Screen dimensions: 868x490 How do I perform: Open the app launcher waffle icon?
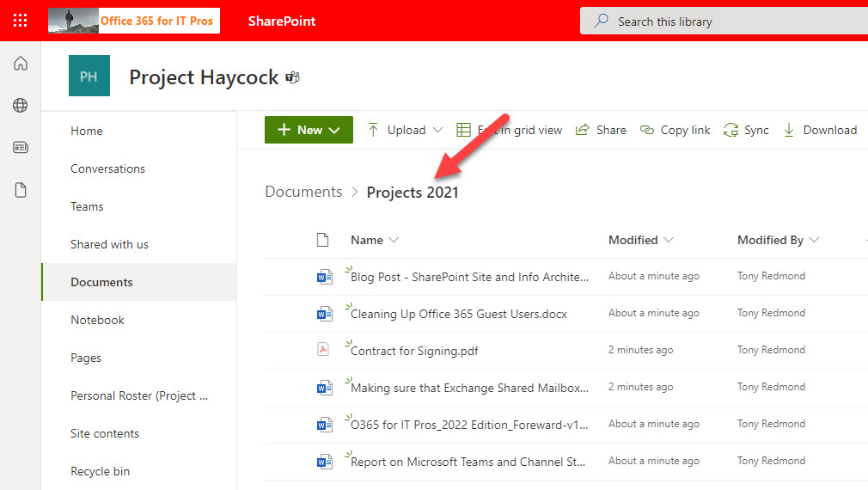pyautogui.click(x=21, y=21)
